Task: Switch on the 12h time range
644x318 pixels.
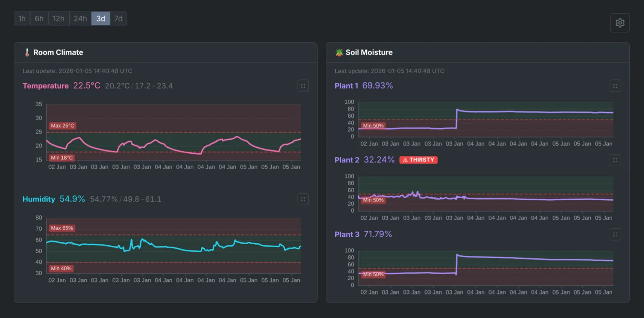Action: 58,18
